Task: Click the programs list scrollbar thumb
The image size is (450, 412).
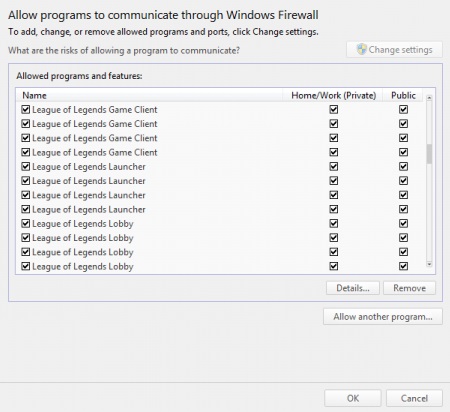Action: 429,154
